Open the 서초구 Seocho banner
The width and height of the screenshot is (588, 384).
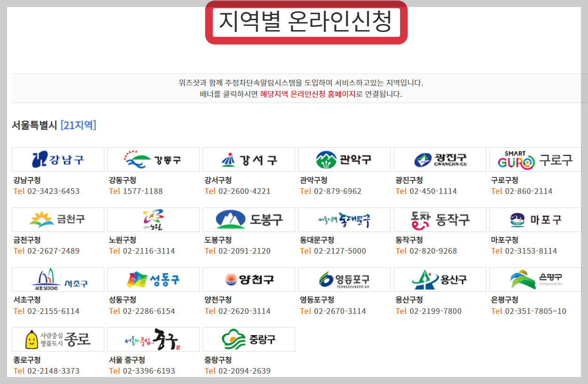click(x=58, y=280)
